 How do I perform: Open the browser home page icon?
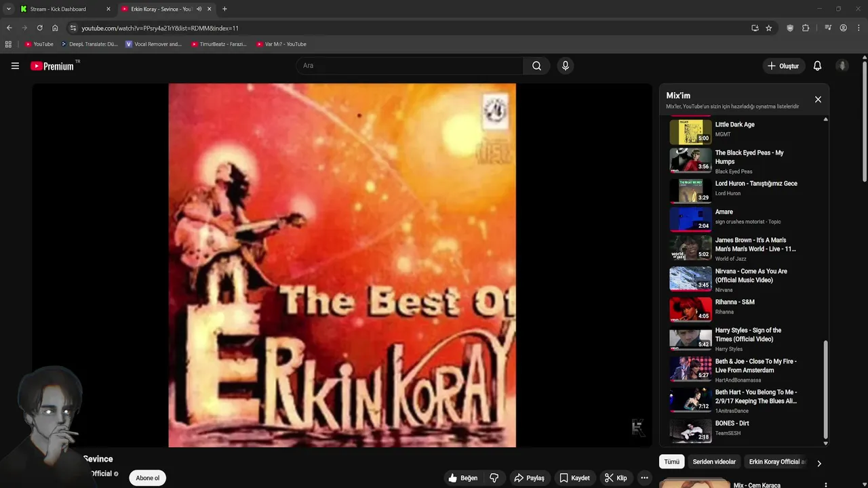pos(55,28)
